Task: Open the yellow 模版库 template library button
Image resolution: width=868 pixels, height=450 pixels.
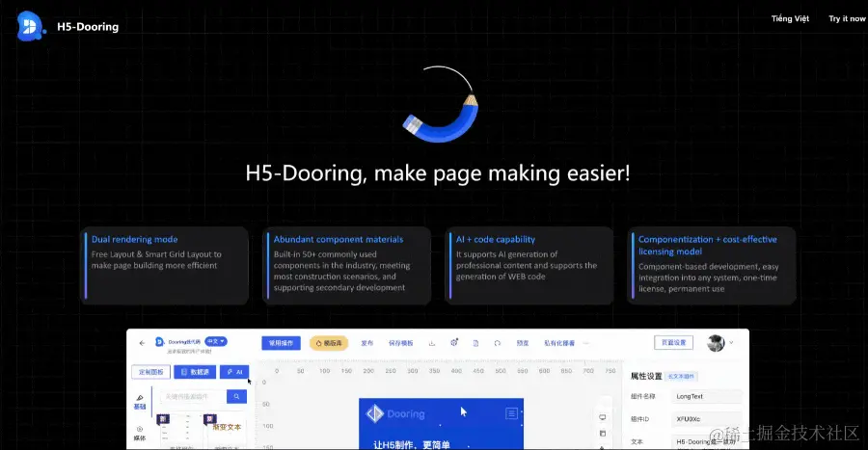Action: [329, 343]
